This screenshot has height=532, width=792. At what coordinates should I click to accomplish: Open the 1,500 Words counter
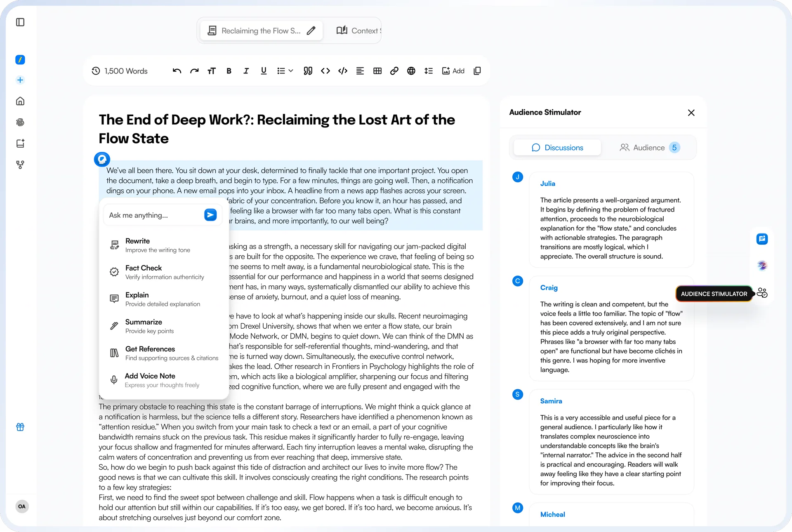120,71
